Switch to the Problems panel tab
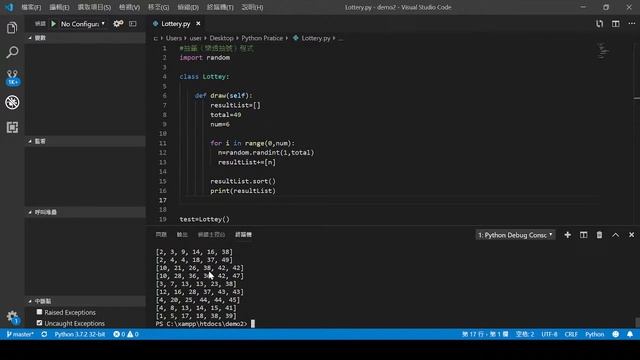This screenshot has width=640, height=360. coord(161,235)
